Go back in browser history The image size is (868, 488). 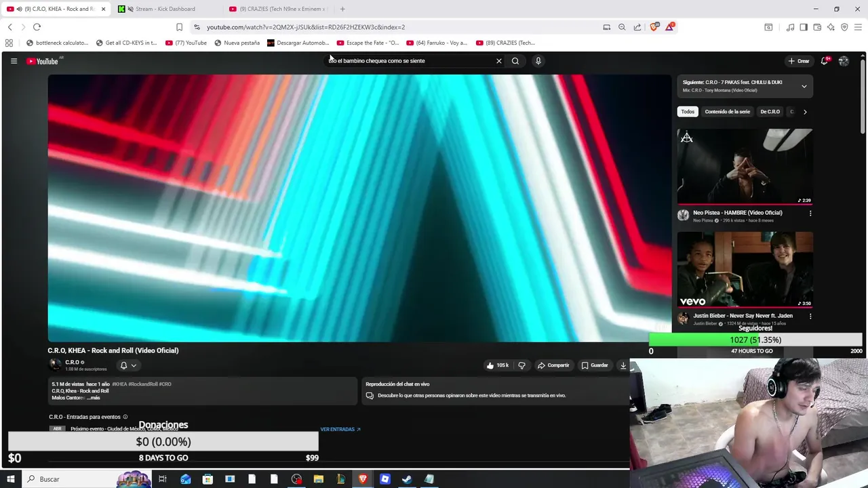click(x=9, y=27)
